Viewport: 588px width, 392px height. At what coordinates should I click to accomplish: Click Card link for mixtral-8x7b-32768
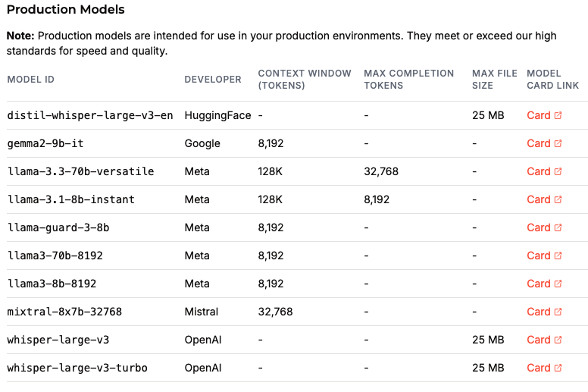(539, 312)
